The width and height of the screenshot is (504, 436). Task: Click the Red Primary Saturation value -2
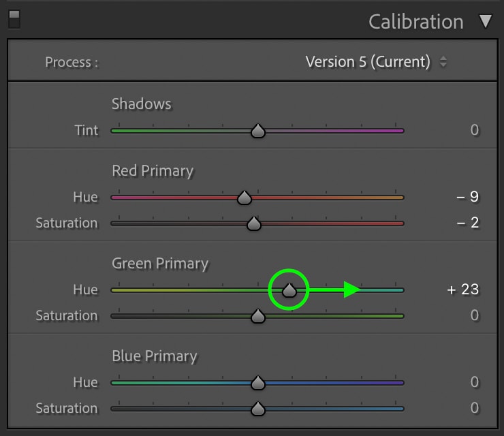pos(468,223)
